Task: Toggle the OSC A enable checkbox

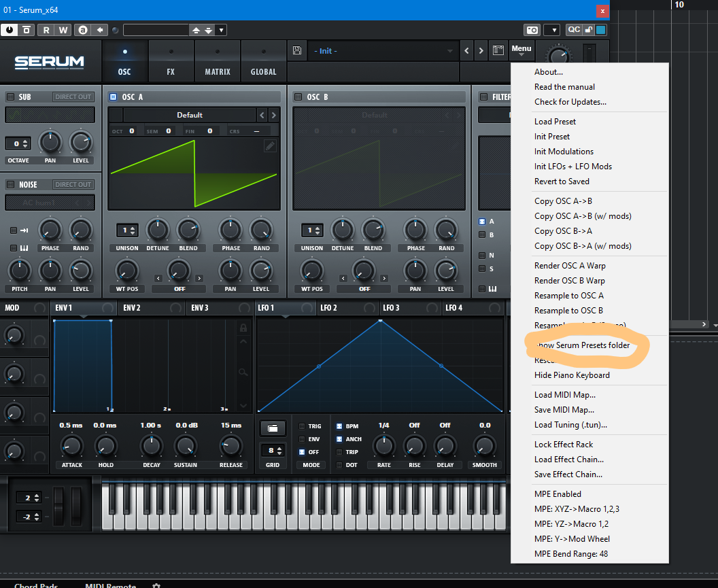Action: [x=113, y=97]
